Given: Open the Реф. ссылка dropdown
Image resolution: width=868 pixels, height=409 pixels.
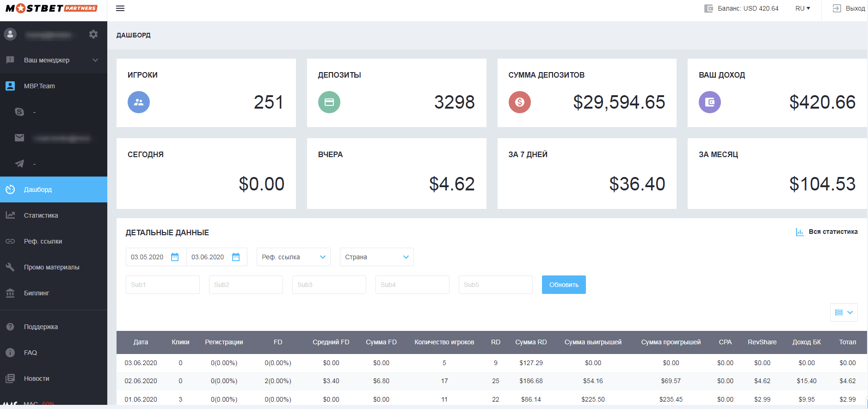Looking at the screenshot, I should [293, 257].
